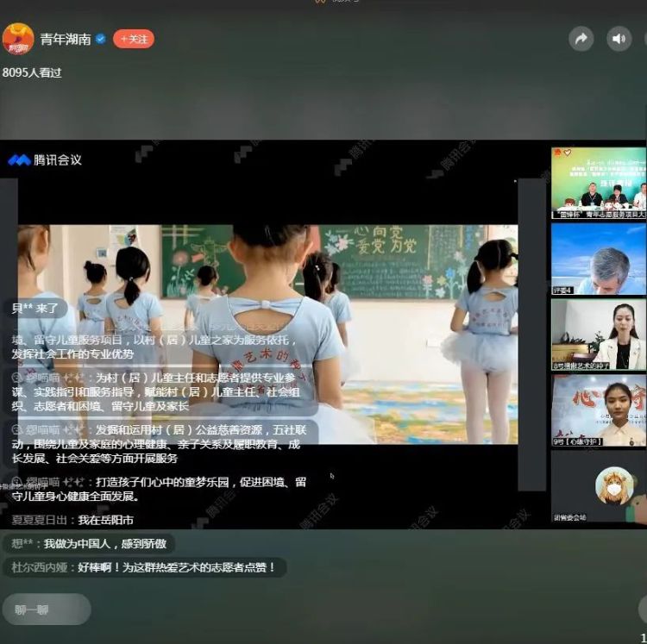The width and height of the screenshot is (647, 644).
Task: Click the main ballet class video
Action: [267, 335]
